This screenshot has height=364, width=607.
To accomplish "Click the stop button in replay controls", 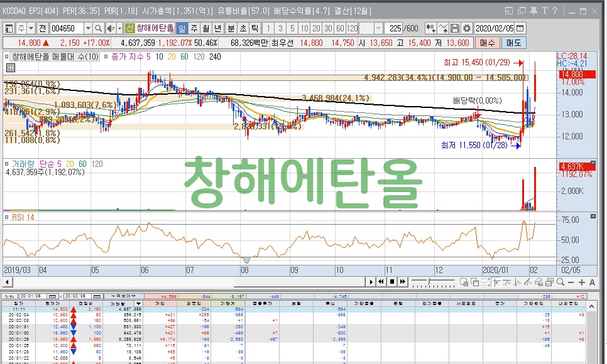I will click(x=391, y=282).
